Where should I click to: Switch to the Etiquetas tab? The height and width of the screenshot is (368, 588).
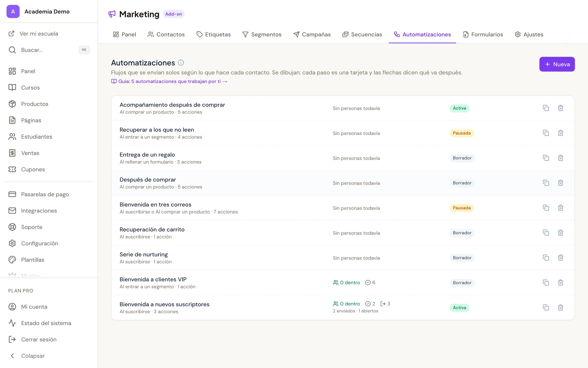214,34
